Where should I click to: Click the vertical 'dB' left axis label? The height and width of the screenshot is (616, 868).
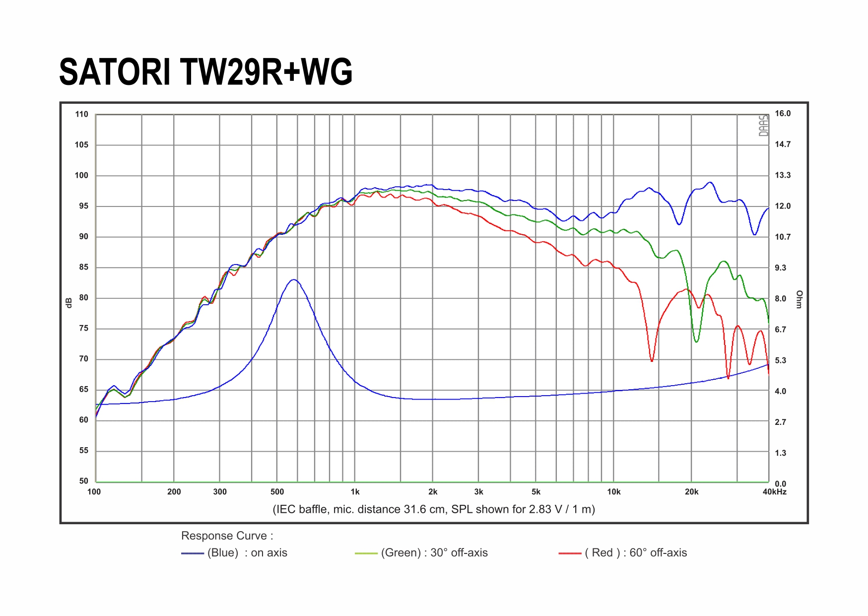[x=69, y=303]
